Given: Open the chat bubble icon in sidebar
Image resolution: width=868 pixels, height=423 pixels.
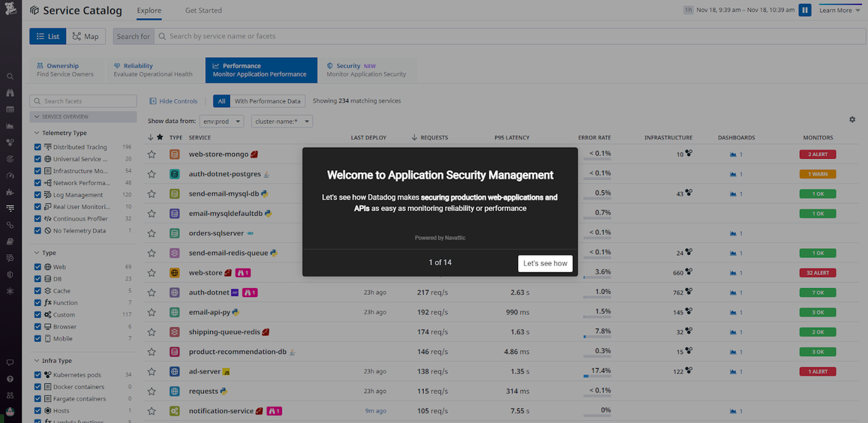Looking at the screenshot, I should (10, 362).
